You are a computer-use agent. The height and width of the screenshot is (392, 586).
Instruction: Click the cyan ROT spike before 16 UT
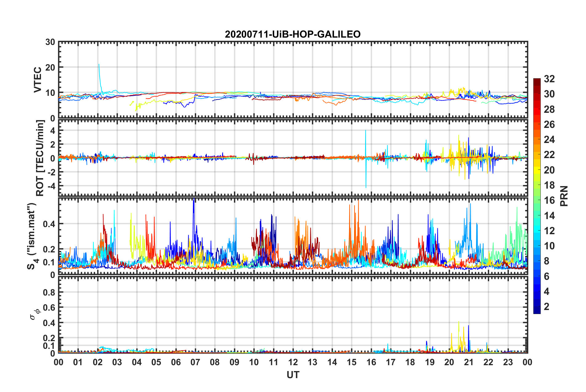[366, 159]
